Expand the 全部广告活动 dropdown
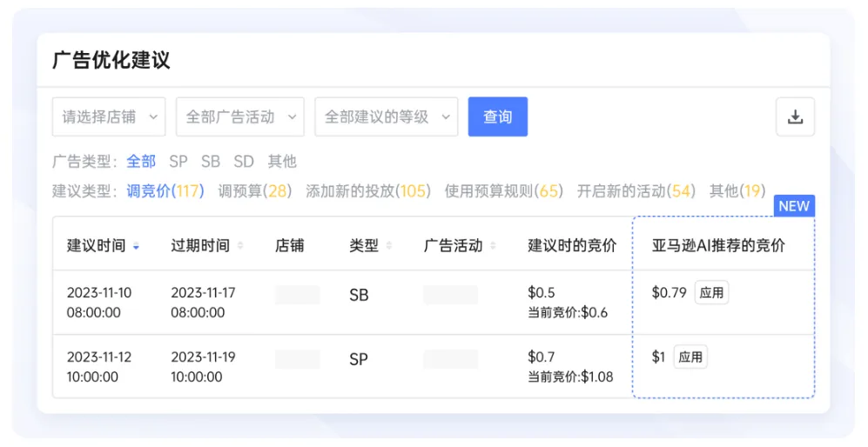Viewport: 868px width, 447px height. [240, 117]
